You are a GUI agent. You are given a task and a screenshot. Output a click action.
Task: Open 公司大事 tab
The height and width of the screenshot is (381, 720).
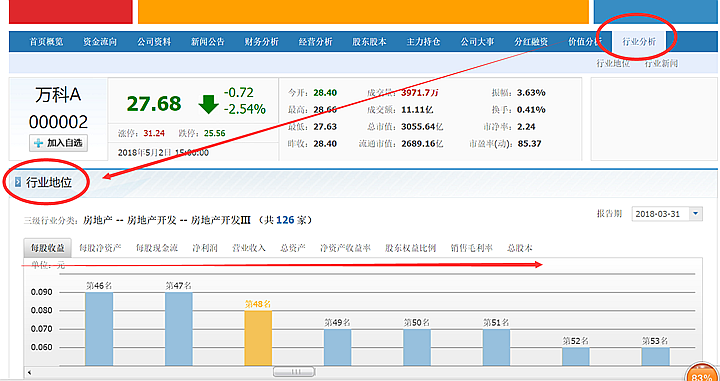coord(478,42)
